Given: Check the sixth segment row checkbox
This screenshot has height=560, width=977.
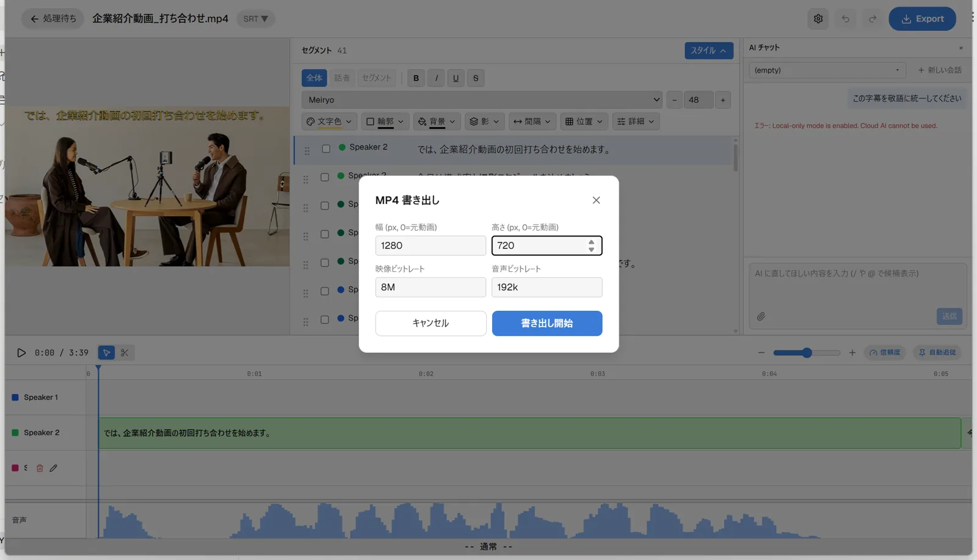Looking at the screenshot, I should [x=325, y=291].
